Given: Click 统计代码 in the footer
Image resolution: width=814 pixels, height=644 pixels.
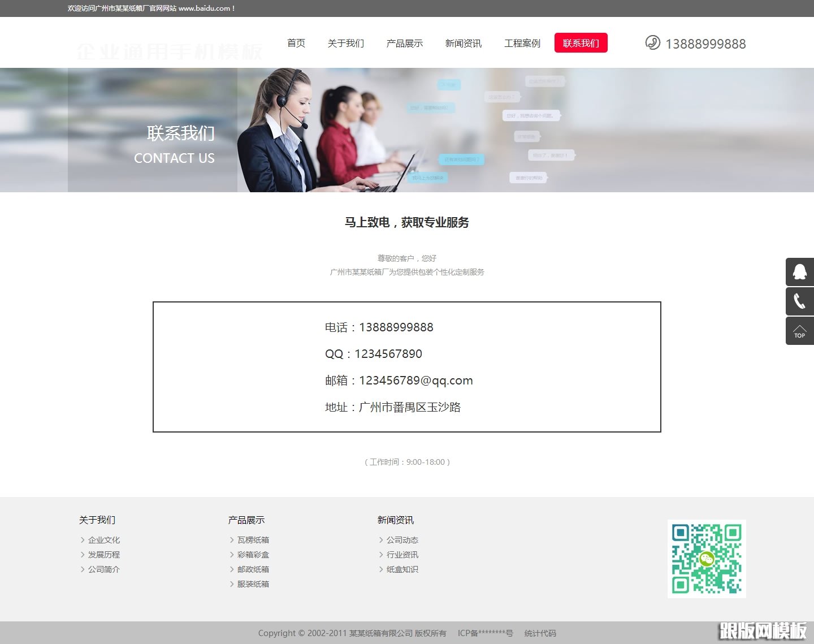Looking at the screenshot, I should pyautogui.click(x=540, y=633).
